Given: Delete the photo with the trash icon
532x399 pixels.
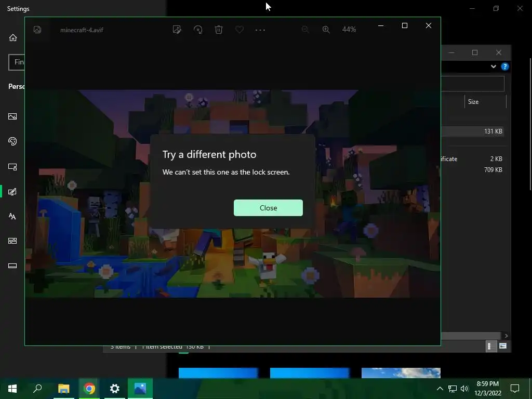Looking at the screenshot, I should (219, 30).
